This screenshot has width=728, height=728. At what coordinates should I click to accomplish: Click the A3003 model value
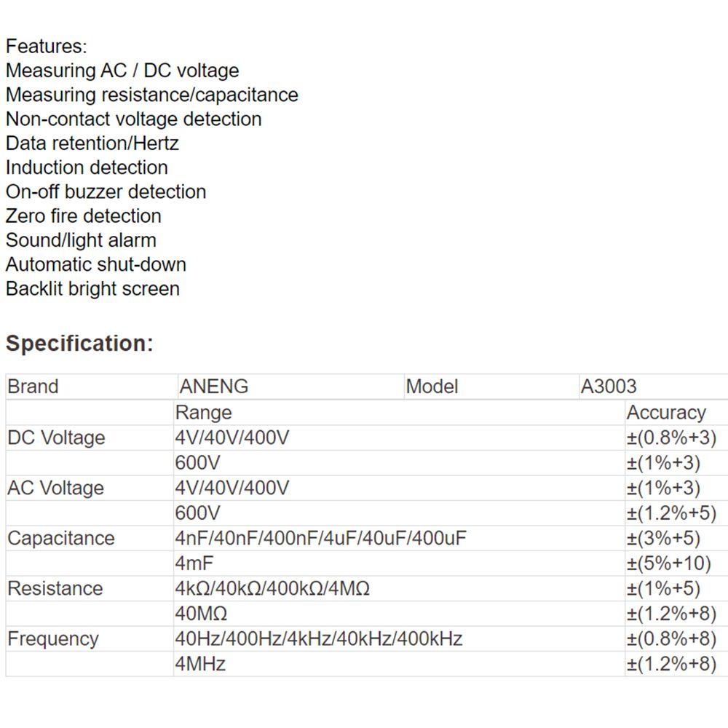[x=609, y=387]
